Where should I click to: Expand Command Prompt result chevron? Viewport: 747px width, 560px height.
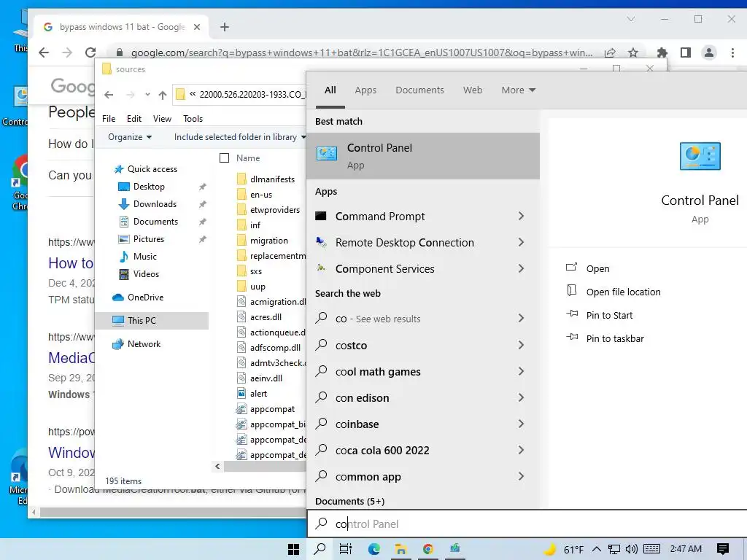[x=521, y=216]
